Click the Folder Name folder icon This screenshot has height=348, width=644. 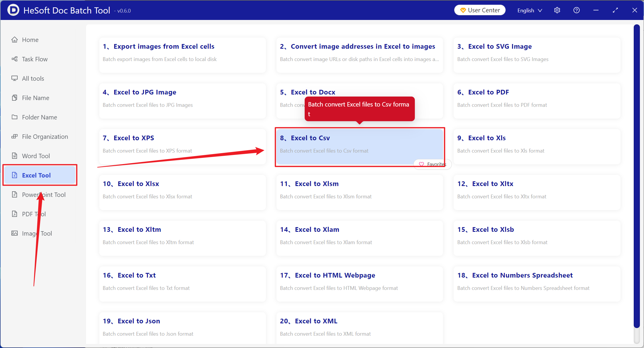point(14,117)
